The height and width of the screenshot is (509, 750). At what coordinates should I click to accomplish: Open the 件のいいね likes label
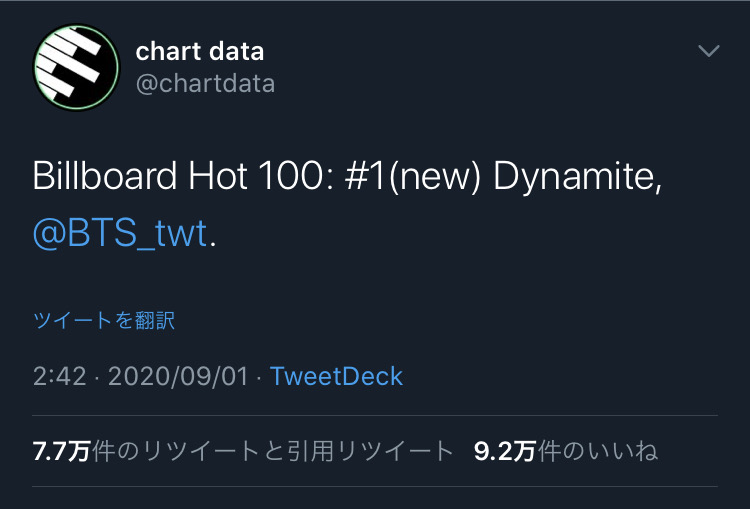click(597, 451)
